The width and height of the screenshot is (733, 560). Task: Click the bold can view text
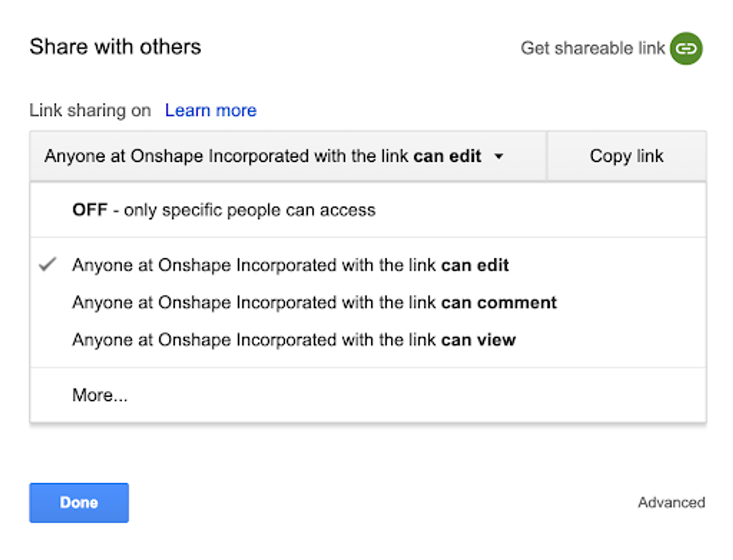click(478, 340)
